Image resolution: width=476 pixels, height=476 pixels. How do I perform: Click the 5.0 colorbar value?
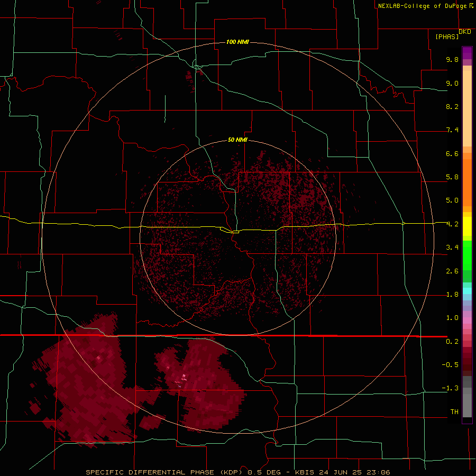[452, 200]
